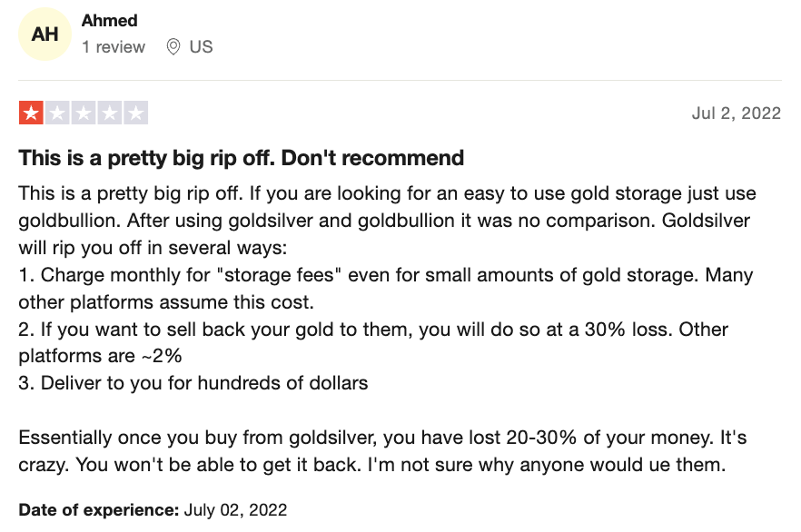Open the review title 'This is a pretty big rip off'
The width and height of the screenshot is (801, 532).
242,158
